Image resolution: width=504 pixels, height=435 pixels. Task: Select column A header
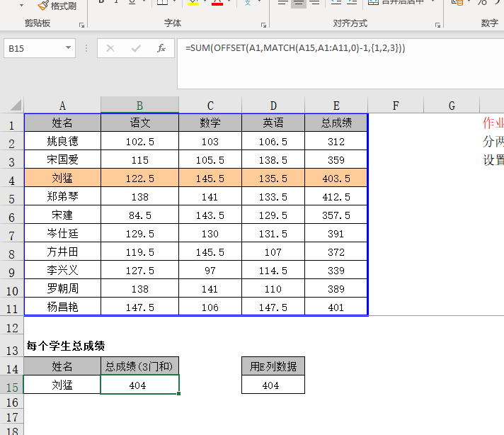coord(62,106)
